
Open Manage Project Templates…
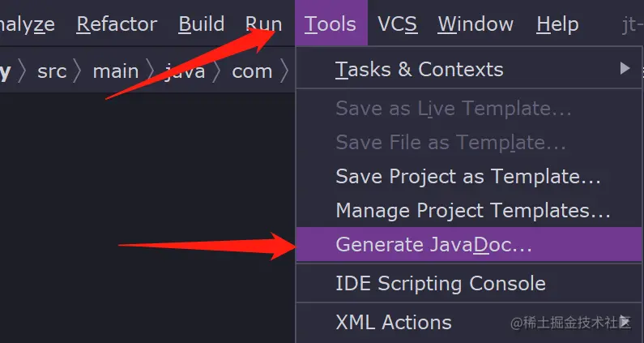click(x=472, y=210)
